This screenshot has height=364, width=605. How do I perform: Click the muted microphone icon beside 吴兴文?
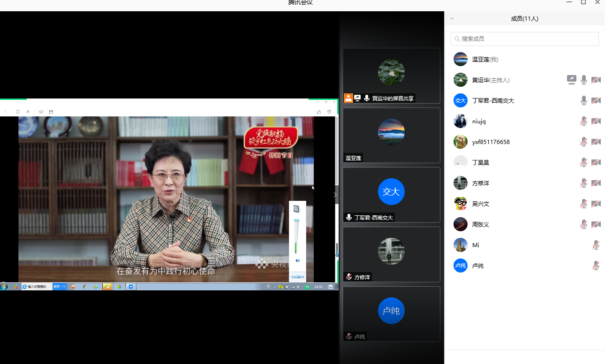coord(583,204)
